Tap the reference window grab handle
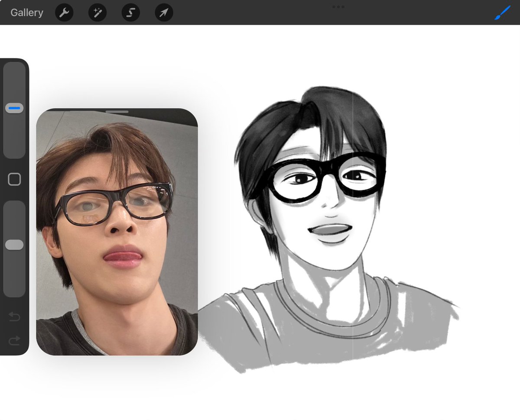 117,112
